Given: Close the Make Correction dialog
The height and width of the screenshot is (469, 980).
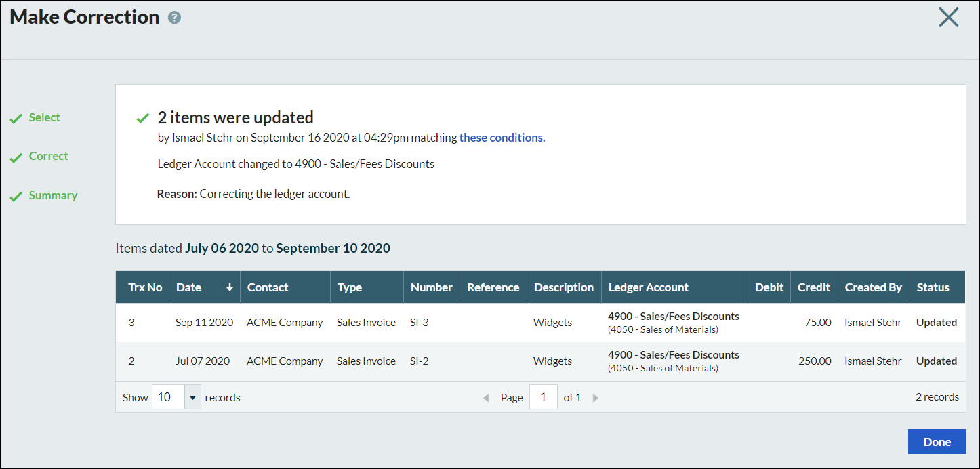Looking at the screenshot, I should 948,18.
